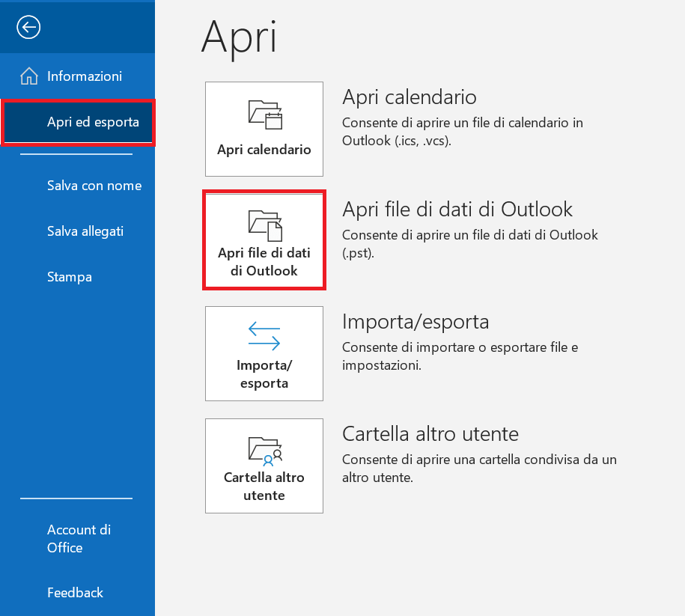This screenshot has height=616, width=685.
Task: Click the Apri calendario heading text
Action: tap(410, 97)
